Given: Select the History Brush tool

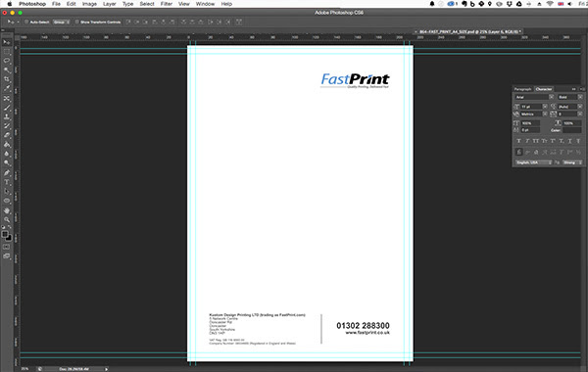Looking at the screenshot, I should 7,126.
